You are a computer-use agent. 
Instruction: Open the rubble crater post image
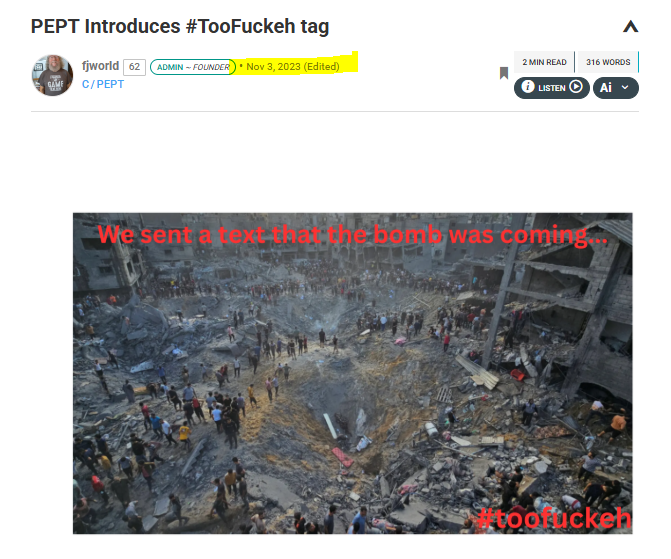(x=353, y=373)
